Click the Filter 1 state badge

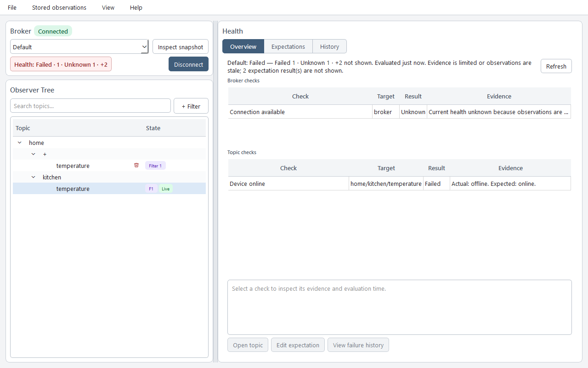coord(155,166)
